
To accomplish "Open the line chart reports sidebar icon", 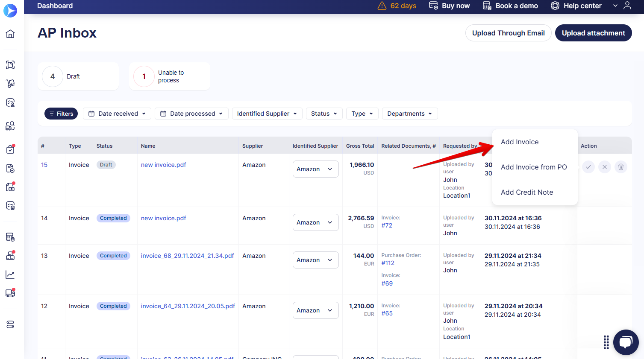I will [10, 274].
